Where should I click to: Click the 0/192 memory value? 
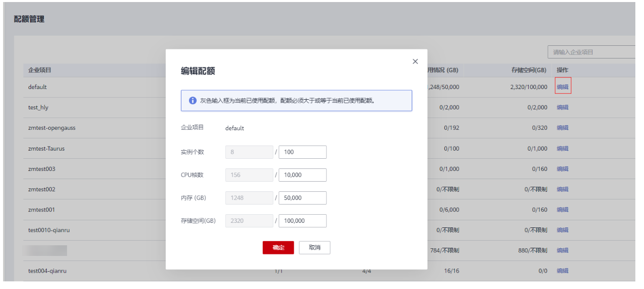pos(451,128)
